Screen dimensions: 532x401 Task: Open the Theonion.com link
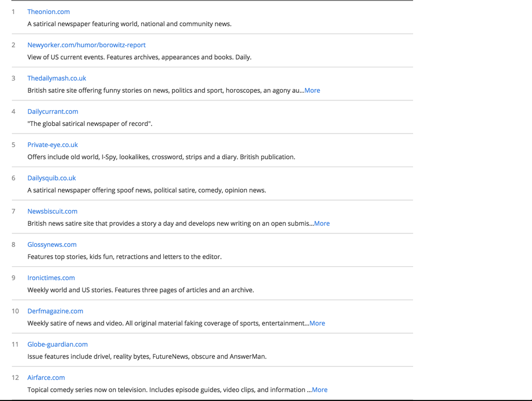[x=48, y=11]
